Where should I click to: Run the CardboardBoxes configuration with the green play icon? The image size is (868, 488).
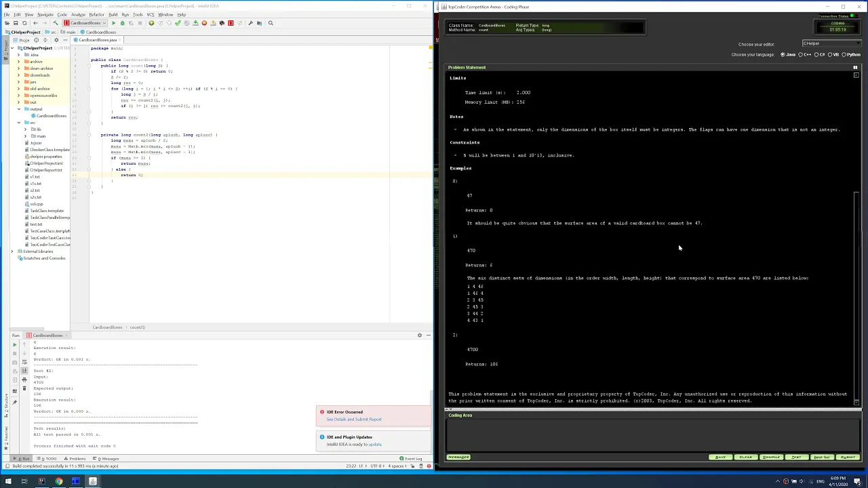114,23
